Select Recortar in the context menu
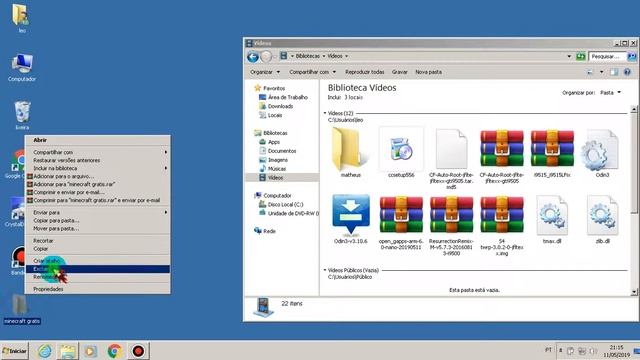The height and width of the screenshot is (360, 640). click(x=98, y=241)
